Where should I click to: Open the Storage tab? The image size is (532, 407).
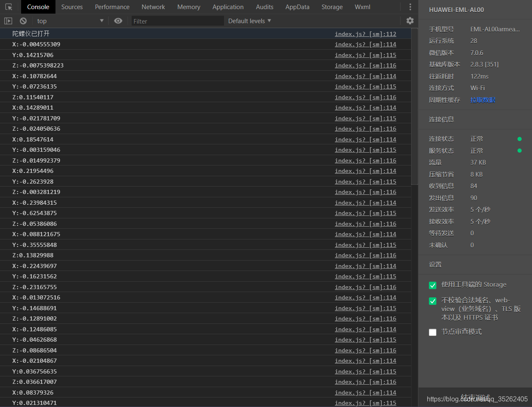[x=332, y=7]
